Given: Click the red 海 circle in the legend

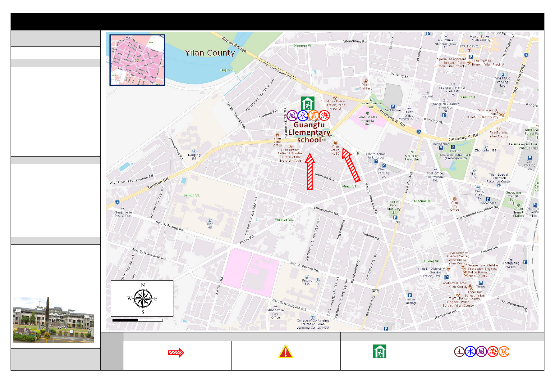Looking at the screenshot, I should pos(493,352).
